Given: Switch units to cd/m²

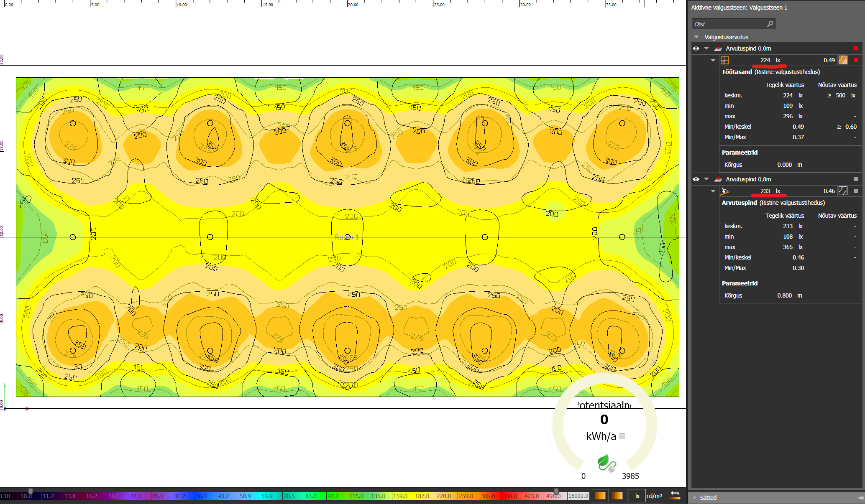Looking at the screenshot, I should [654, 496].
